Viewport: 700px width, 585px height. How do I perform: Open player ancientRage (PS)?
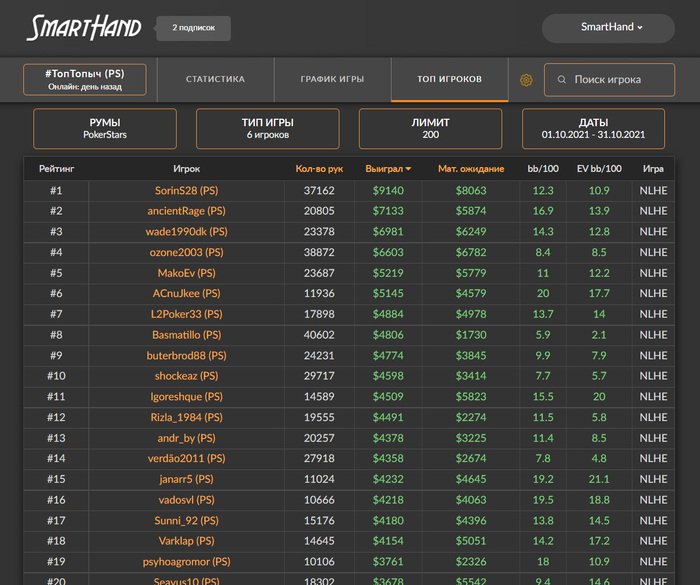pos(186,211)
